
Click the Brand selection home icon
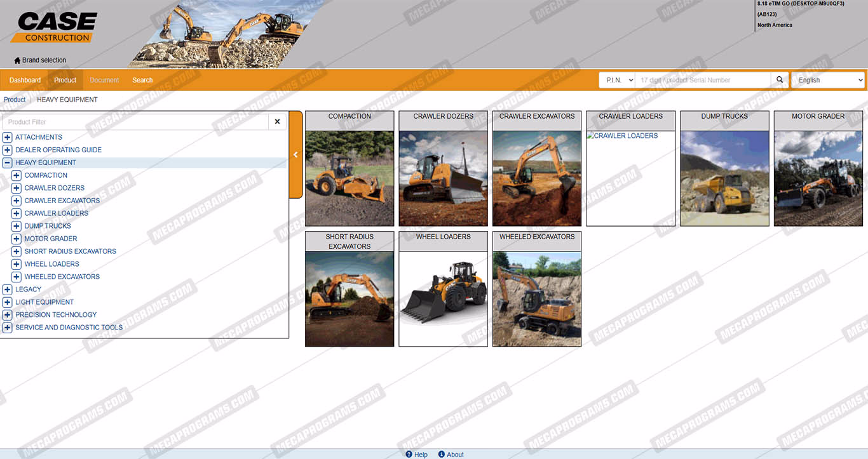pyautogui.click(x=17, y=61)
